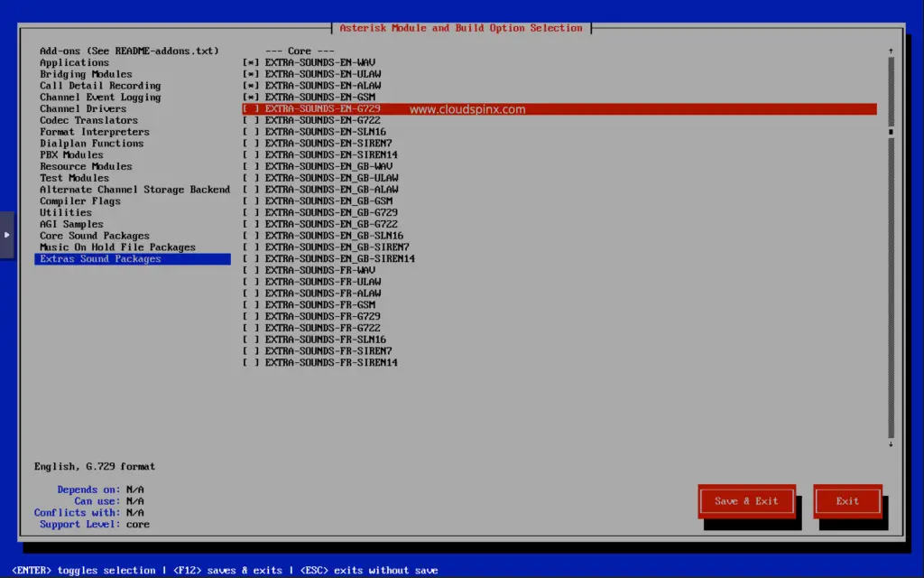
Task: Click the Exit button
Action: [x=847, y=500]
